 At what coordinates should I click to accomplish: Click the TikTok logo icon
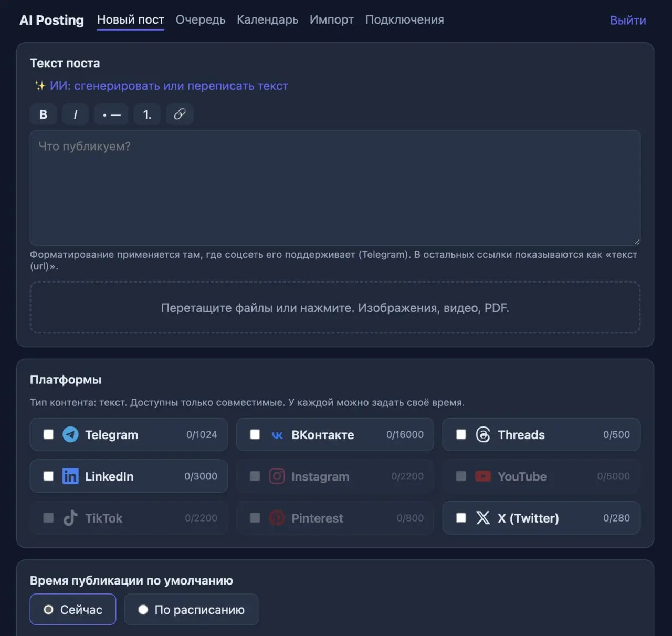[70, 518]
